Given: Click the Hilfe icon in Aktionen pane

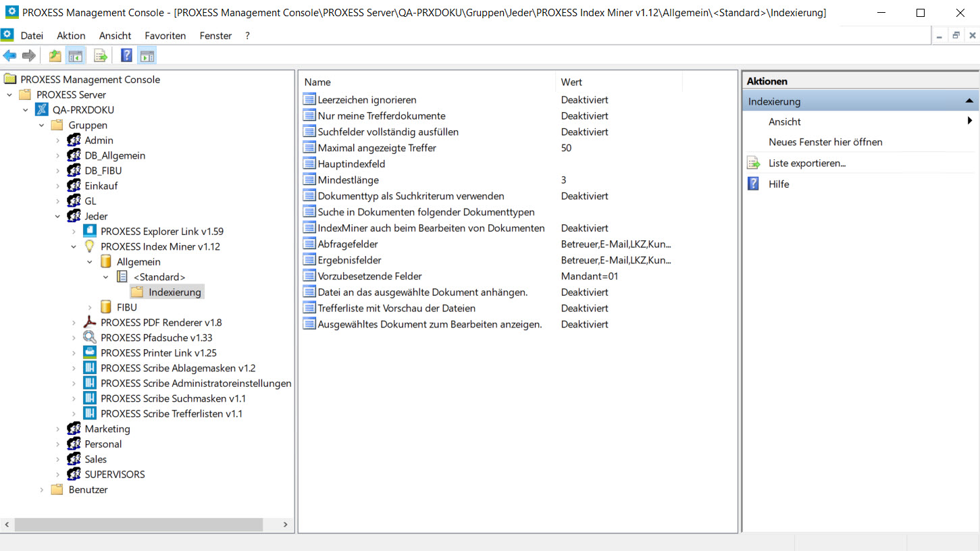Looking at the screenshot, I should point(754,184).
